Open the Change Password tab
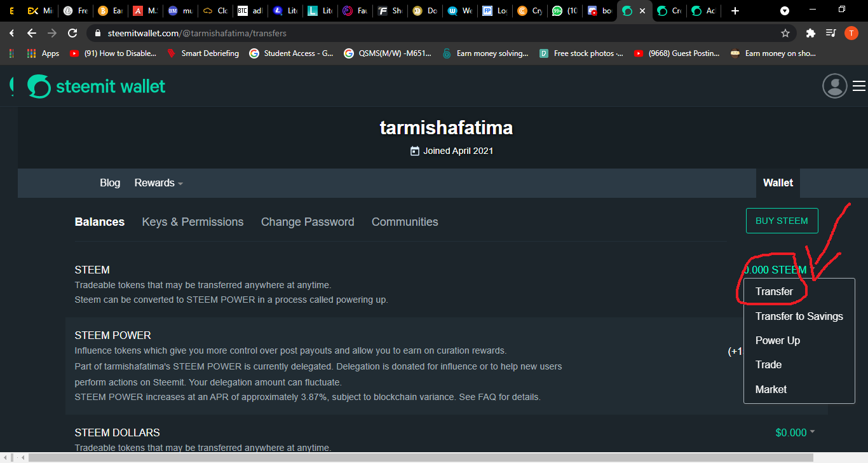 (308, 222)
